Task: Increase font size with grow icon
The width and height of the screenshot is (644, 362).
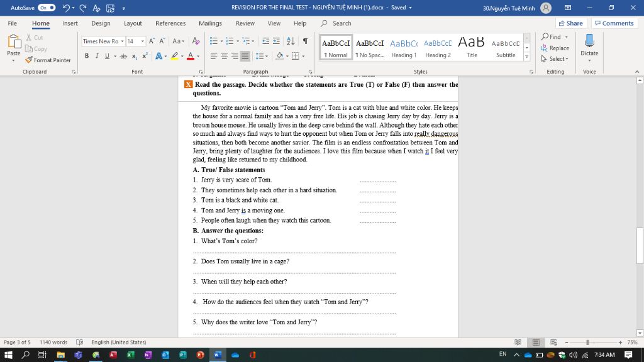Action: pos(152,41)
